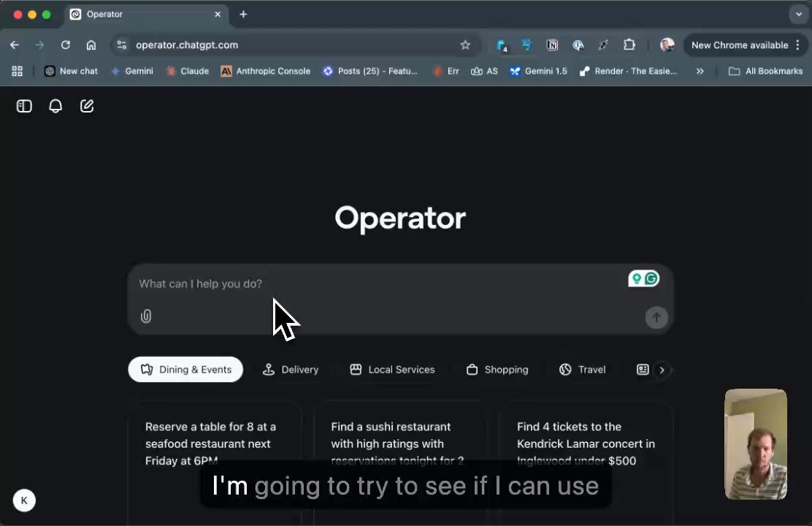Open the speech-bubble extension icon
The height and width of the screenshot is (526, 812).
(578, 45)
